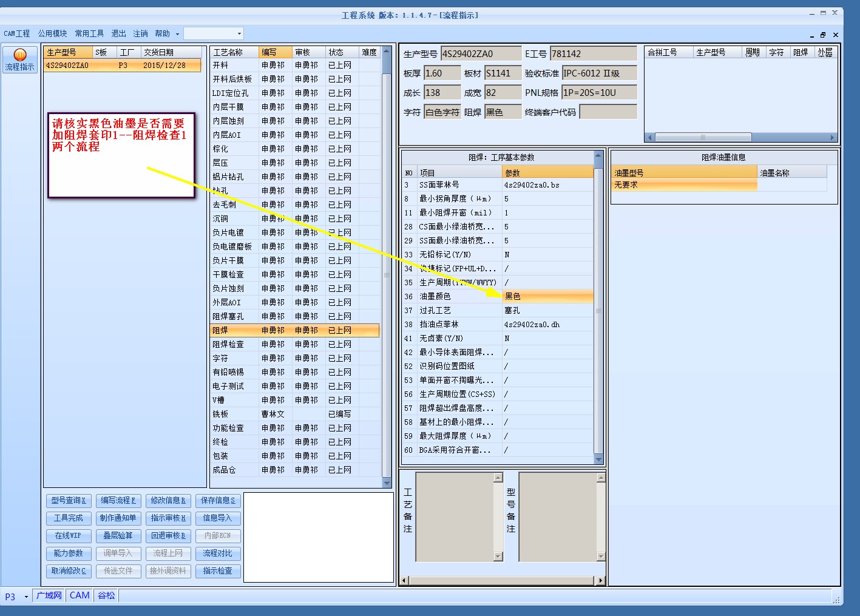Click the right arrow of the 合拼工号 table horizontal scrollbar
860x616 pixels.
pos(833,137)
